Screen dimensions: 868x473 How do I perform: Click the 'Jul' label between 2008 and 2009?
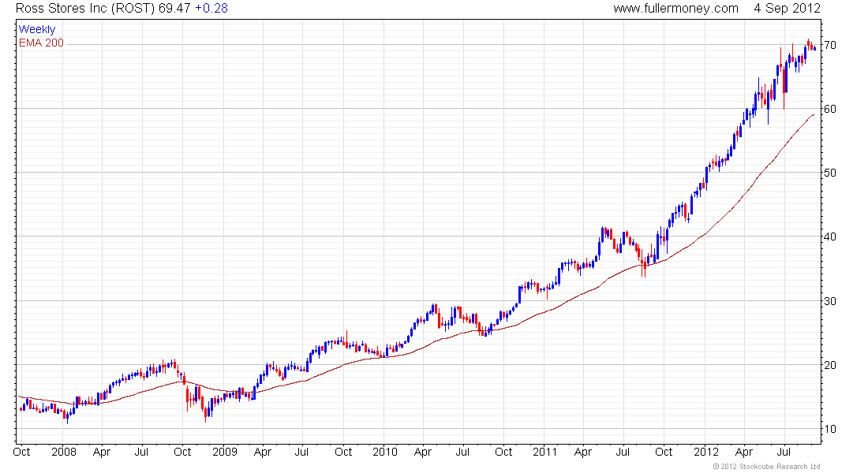142,452
